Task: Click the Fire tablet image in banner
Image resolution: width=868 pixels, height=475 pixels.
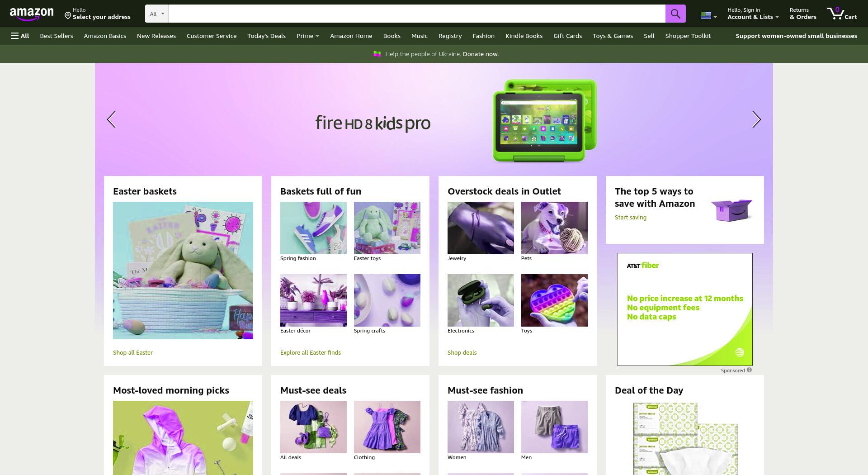Action: [545, 120]
